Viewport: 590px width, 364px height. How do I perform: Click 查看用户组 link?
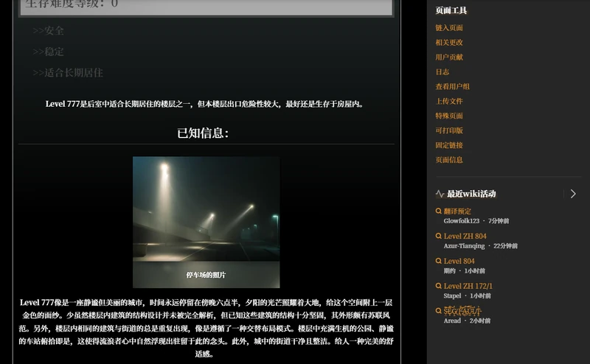point(452,86)
